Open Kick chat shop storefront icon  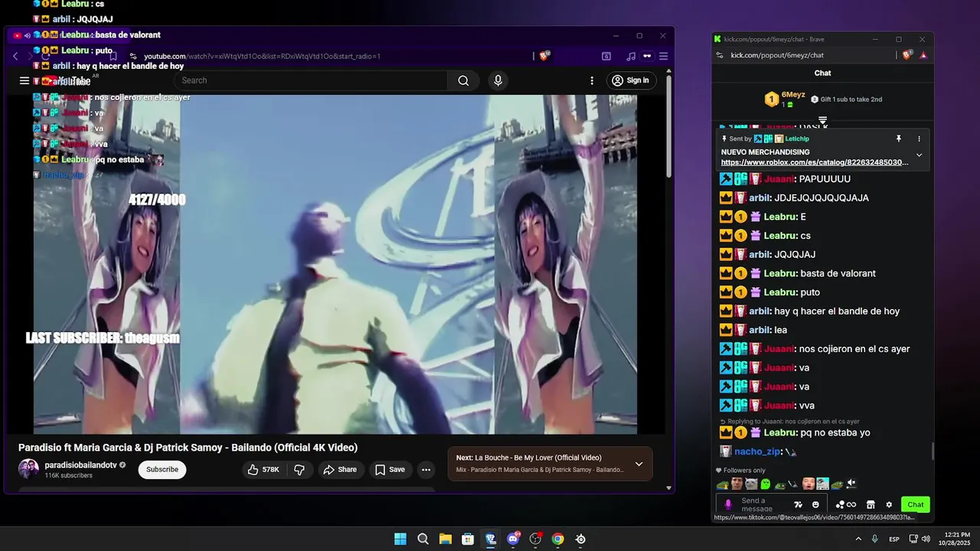pyautogui.click(x=871, y=504)
